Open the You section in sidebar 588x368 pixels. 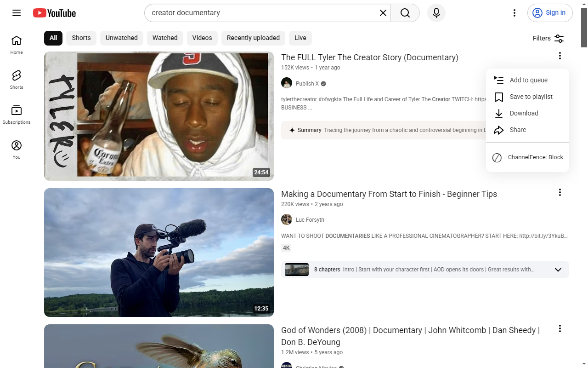(x=17, y=150)
